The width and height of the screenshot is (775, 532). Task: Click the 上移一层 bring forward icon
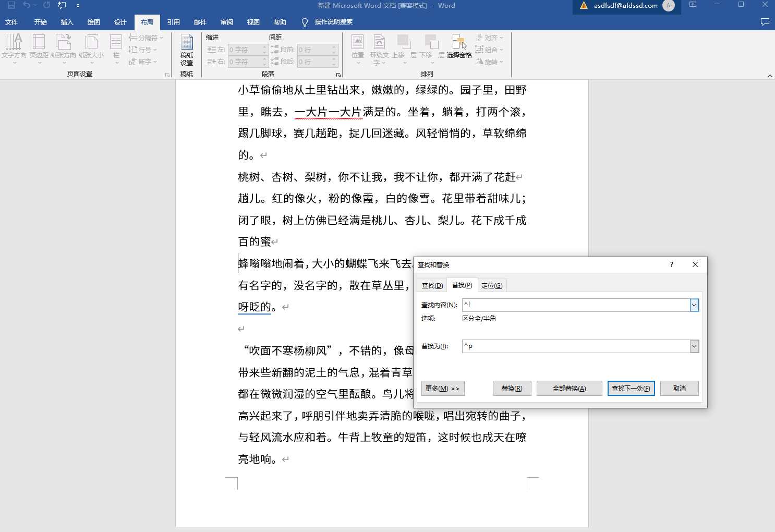click(x=404, y=42)
